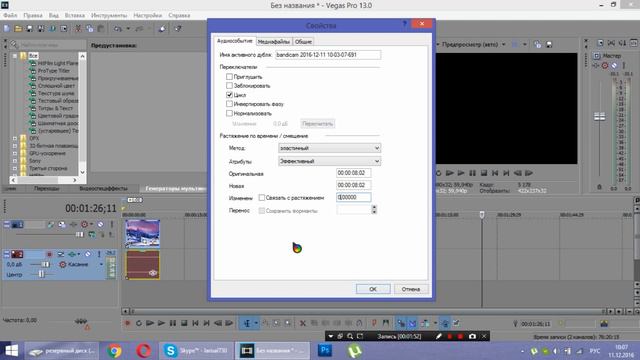Pause playback in timeline transport bar
The image size is (640, 360).
point(173,323)
